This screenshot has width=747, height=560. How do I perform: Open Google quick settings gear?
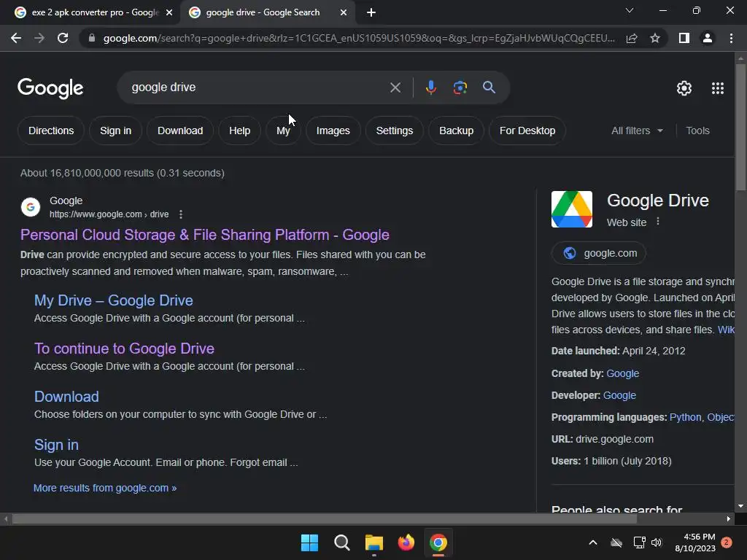[x=684, y=88]
